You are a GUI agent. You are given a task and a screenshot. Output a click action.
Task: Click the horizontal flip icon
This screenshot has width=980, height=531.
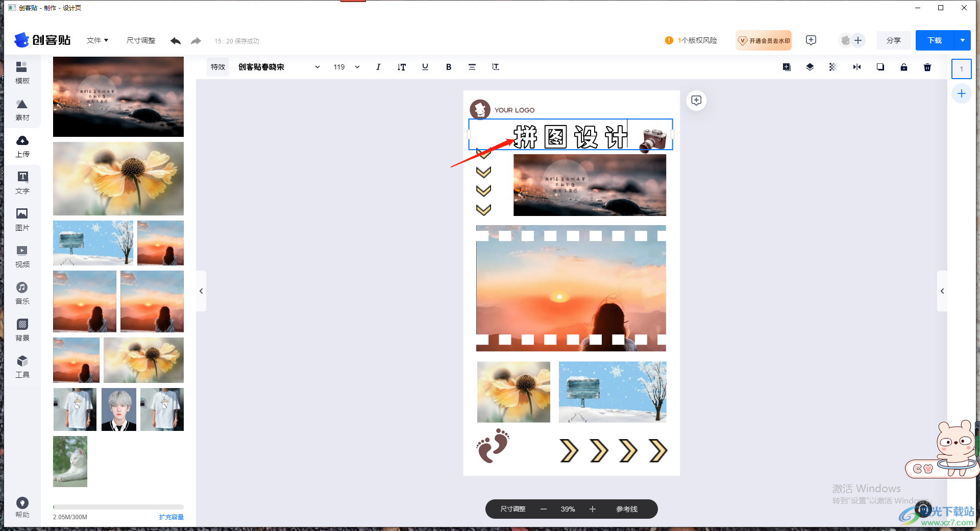click(x=857, y=67)
